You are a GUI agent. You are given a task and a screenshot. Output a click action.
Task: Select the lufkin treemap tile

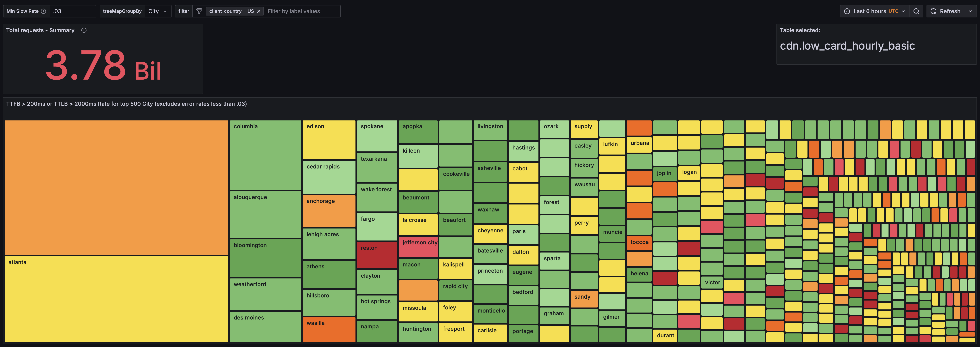[612, 146]
